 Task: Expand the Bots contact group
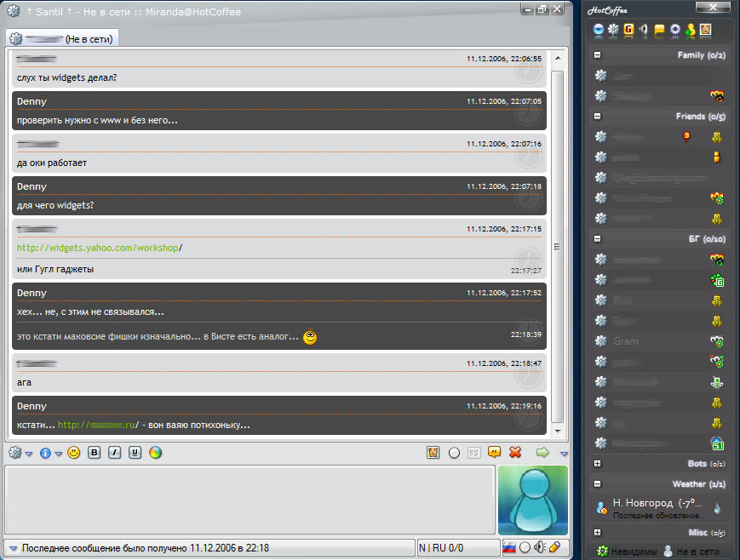598,464
